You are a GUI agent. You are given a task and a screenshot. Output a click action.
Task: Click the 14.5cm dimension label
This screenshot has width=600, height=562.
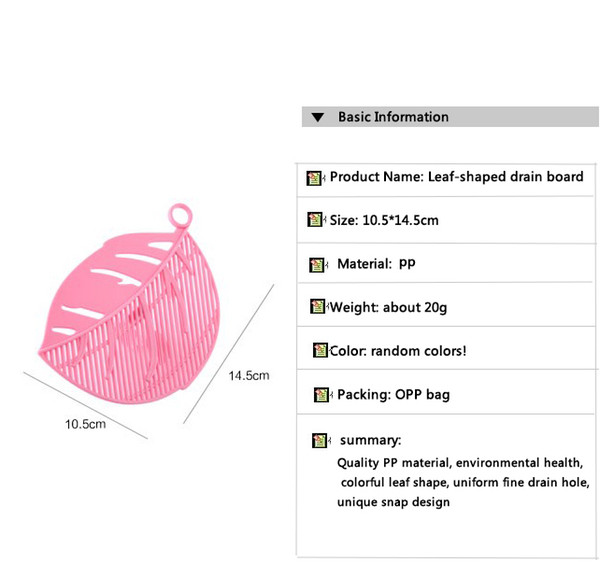[249, 376]
